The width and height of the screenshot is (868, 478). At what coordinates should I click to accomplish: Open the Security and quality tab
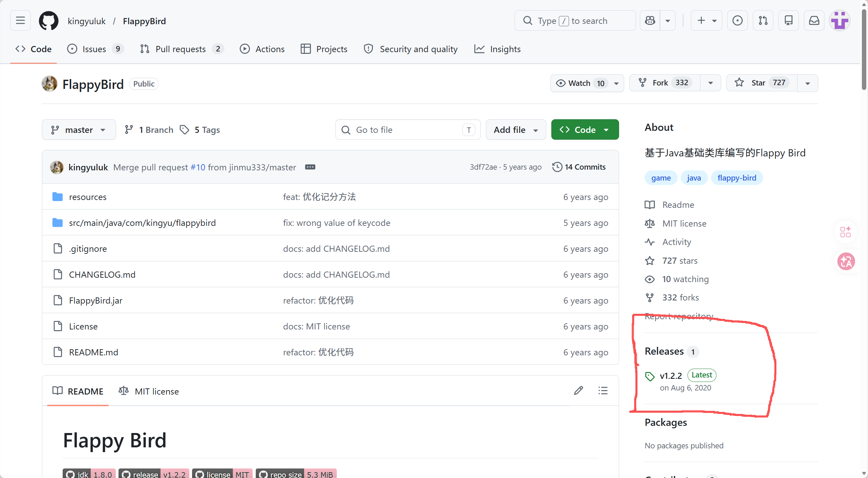coord(411,49)
